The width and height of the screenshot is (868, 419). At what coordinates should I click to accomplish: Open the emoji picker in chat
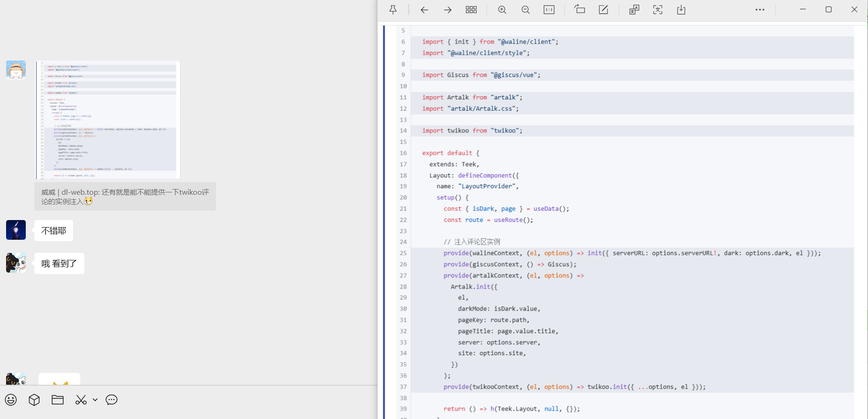pyautogui.click(x=11, y=400)
